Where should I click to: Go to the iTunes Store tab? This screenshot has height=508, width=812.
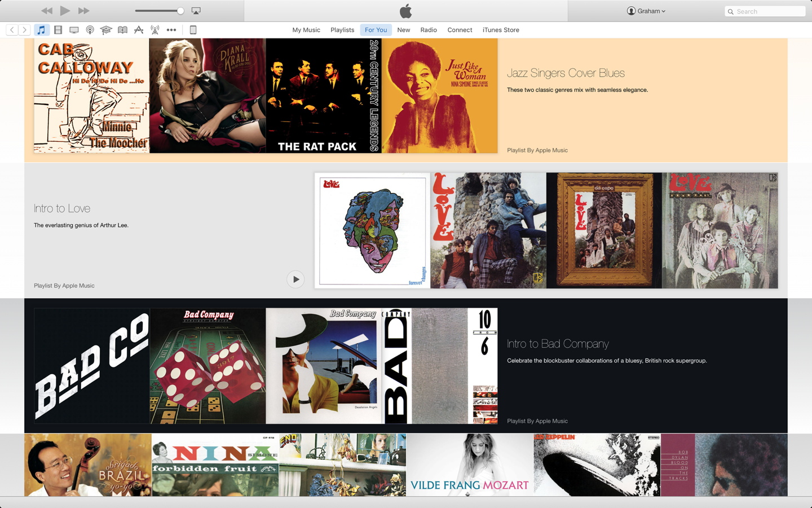point(501,30)
